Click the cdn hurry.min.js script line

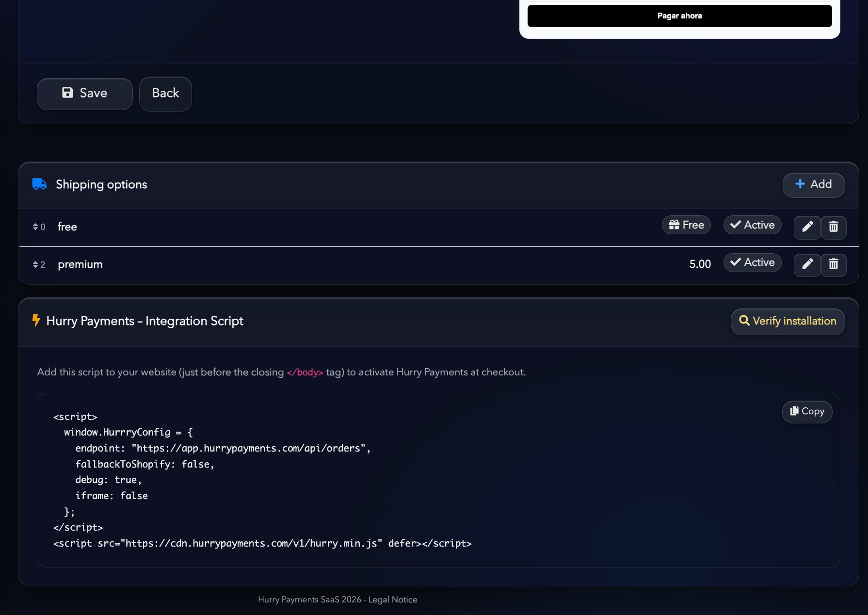pyautogui.click(x=262, y=544)
